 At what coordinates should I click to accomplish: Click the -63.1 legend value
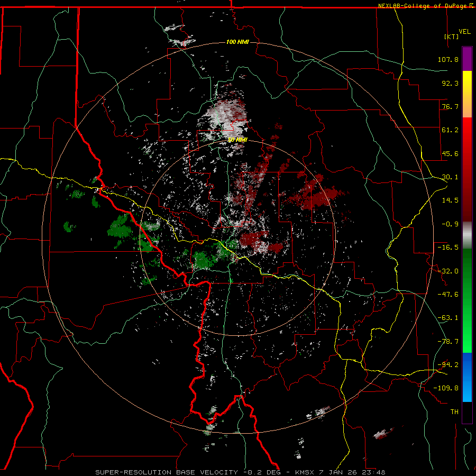click(448, 318)
